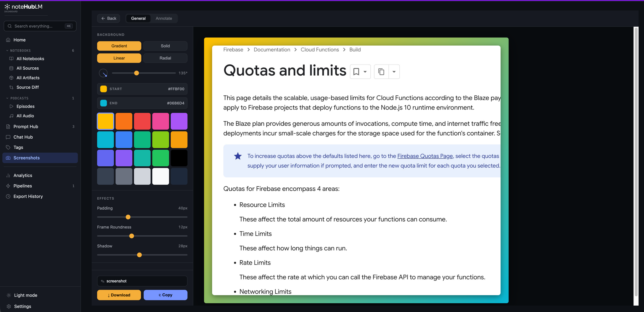Click the Padding slider handle

(x=128, y=217)
